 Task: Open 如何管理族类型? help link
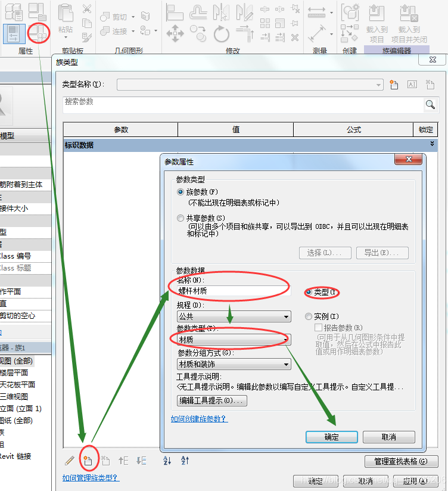(91, 477)
